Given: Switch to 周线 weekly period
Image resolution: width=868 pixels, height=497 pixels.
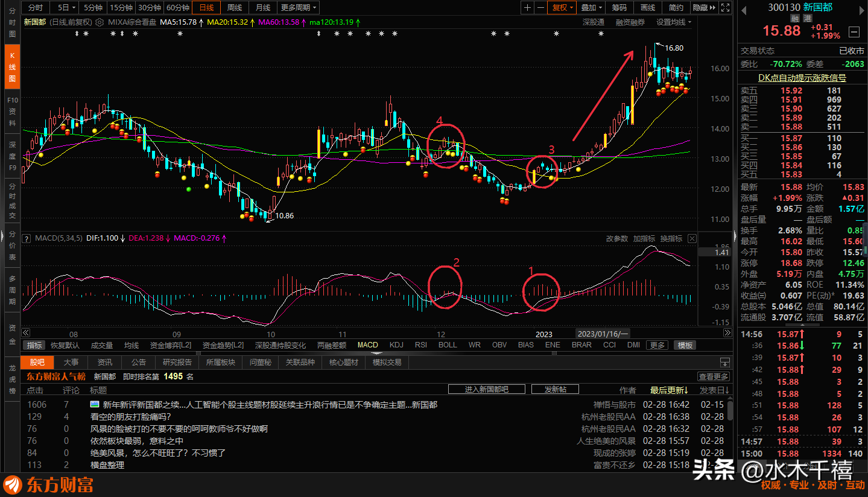Looking at the screenshot, I should tap(235, 8).
